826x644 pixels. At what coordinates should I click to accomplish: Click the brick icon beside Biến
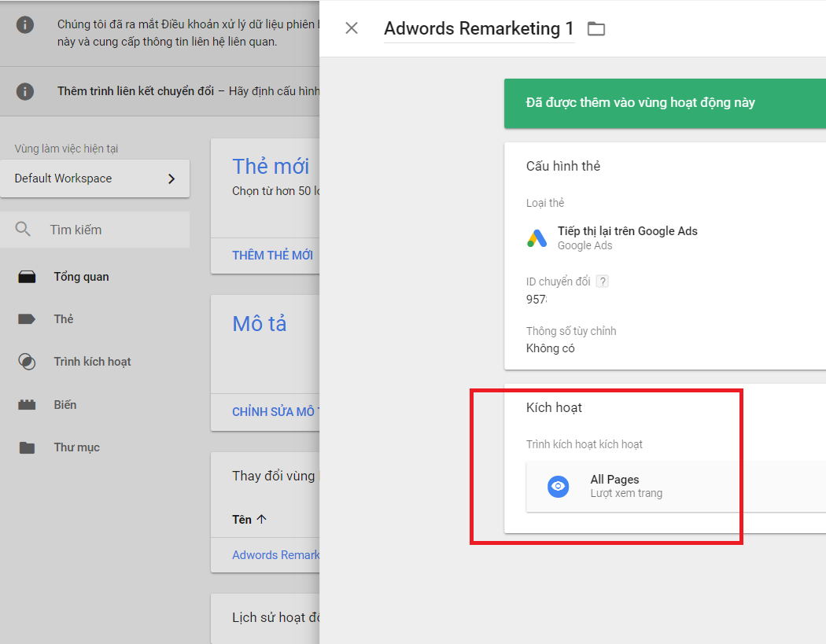(x=27, y=405)
